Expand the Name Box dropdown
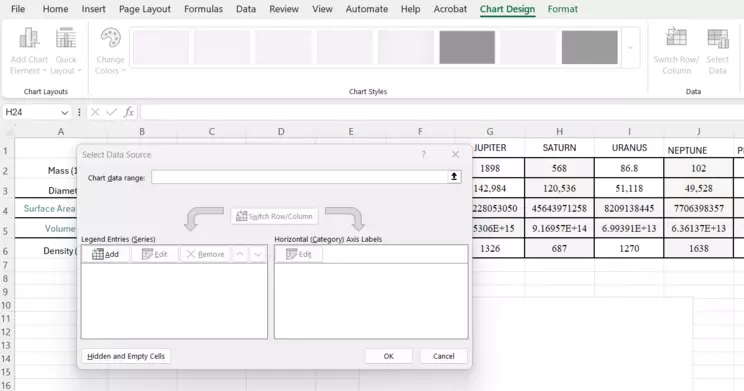The height and width of the screenshot is (391, 744). (x=65, y=112)
